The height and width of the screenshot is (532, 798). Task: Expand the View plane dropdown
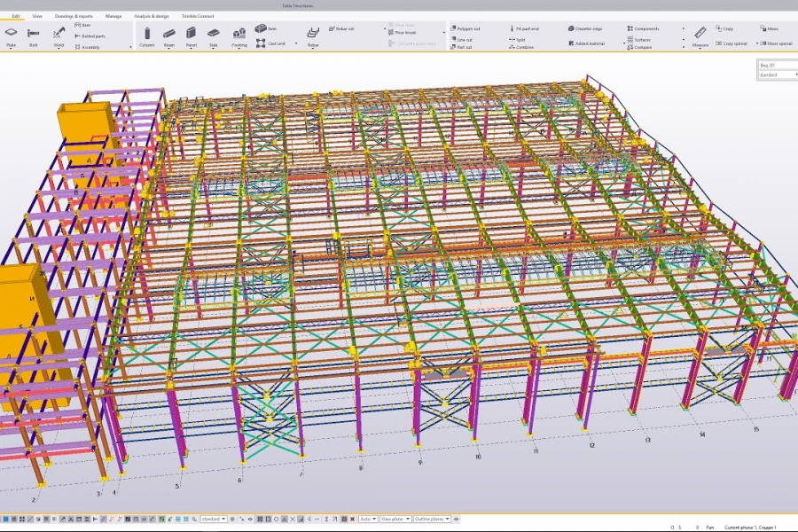(395, 519)
